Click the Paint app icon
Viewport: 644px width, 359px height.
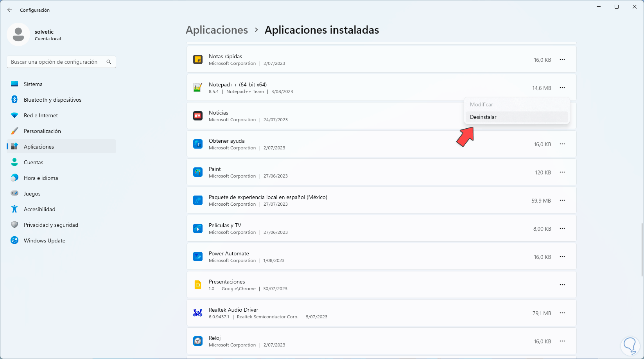tap(198, 172)
